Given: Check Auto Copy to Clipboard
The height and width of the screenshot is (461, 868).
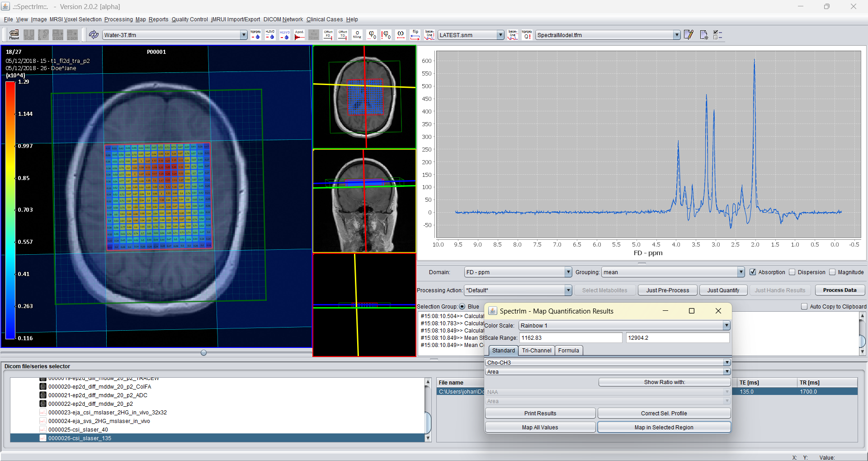Looking at the screenshot, I should point(804,306).
